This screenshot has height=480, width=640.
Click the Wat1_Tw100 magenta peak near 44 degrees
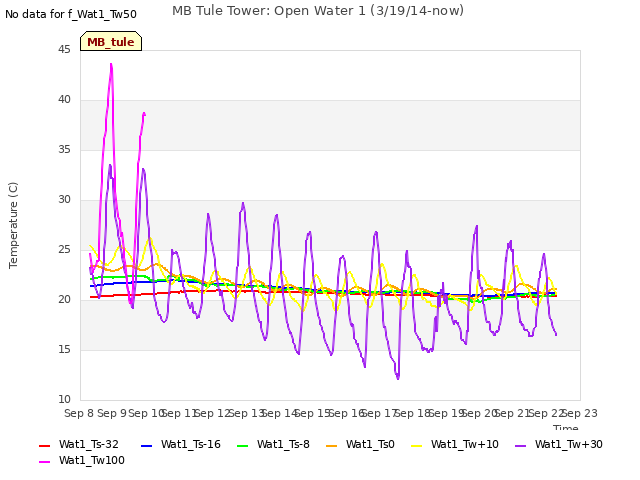[111, 64]
